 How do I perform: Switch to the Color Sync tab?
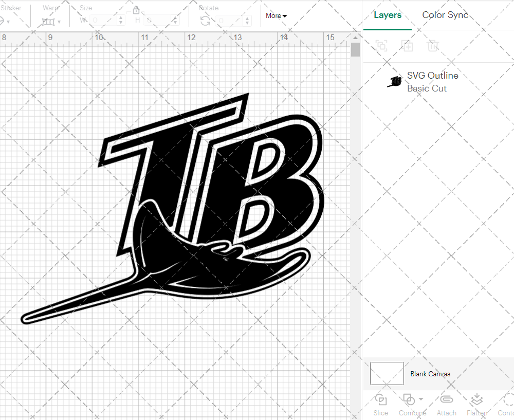pyautogui.click(x=445, y=15)
